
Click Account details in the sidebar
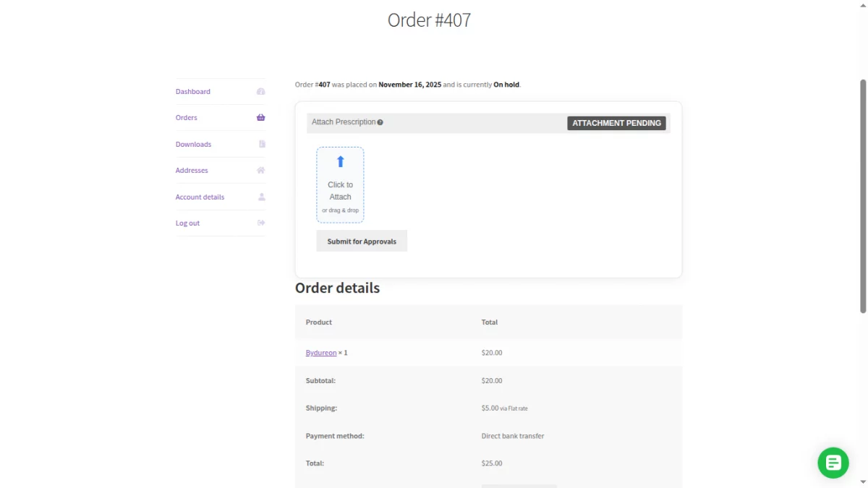click(x=200, y=197)
